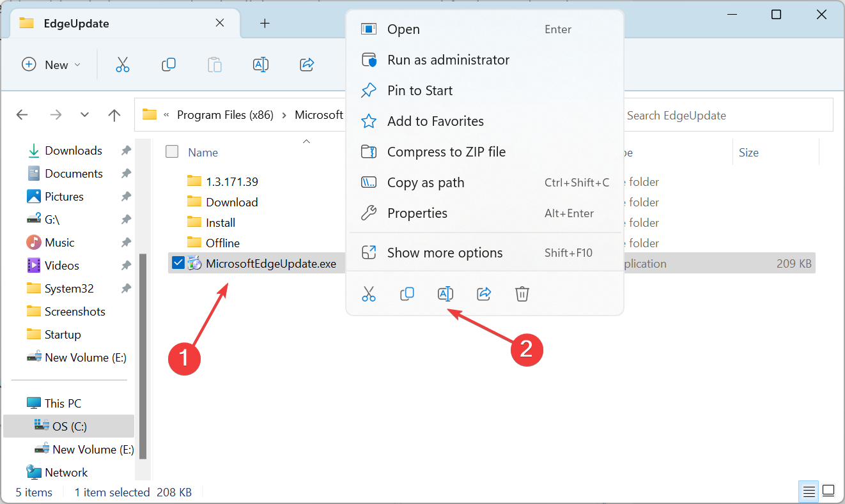Image resolution: width=845 pixels, height=504 pixels.
Task: Open Music in the sidebar
Action: (59, 243)
